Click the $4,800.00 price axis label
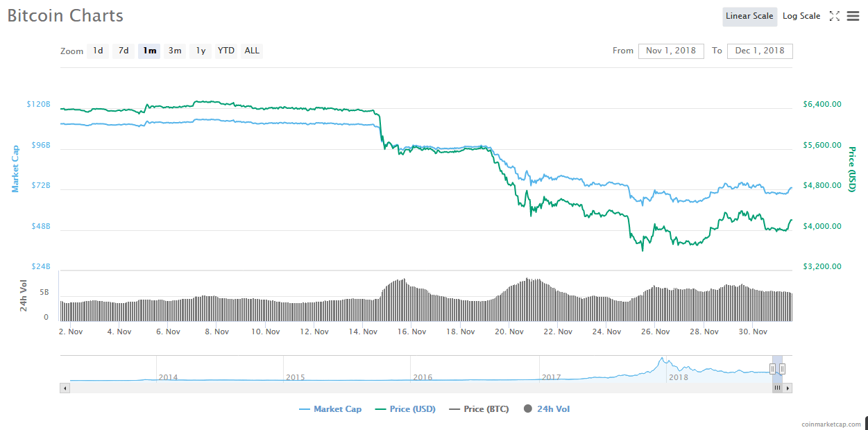Image resolution: width=868 pixels, height=430 pixels. click(822, 186)
